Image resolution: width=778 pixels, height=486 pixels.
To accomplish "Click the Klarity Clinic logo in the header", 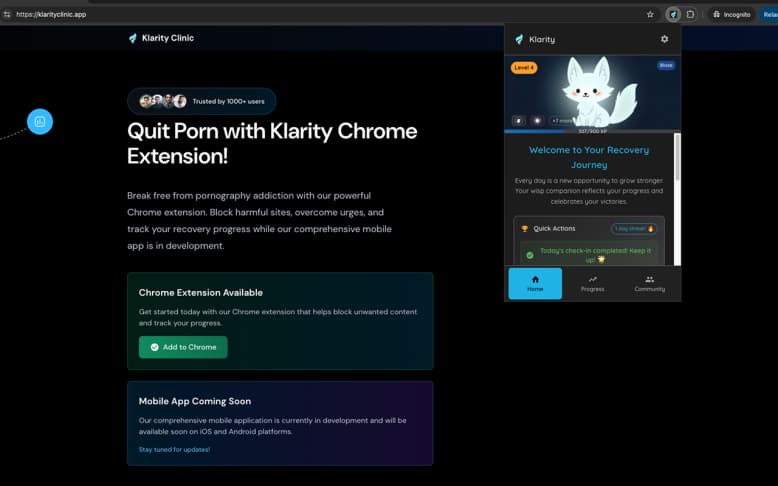I will (x=161, y=38).
